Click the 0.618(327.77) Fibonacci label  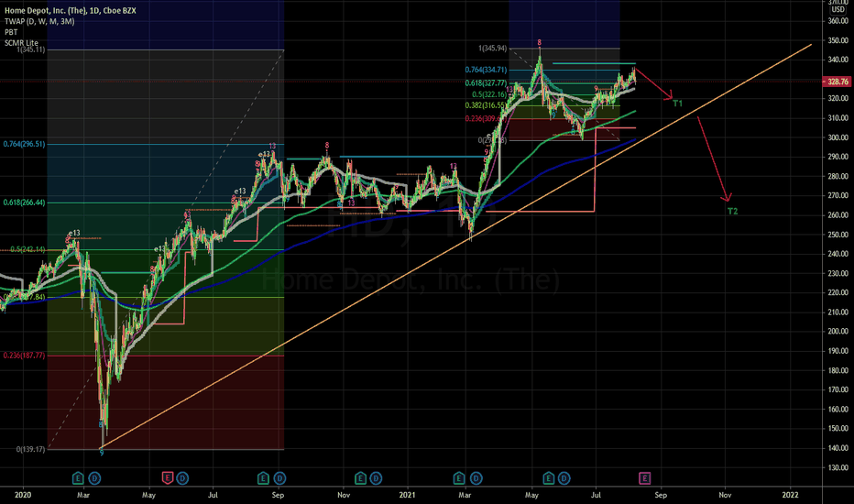click(x=486, y=82)
